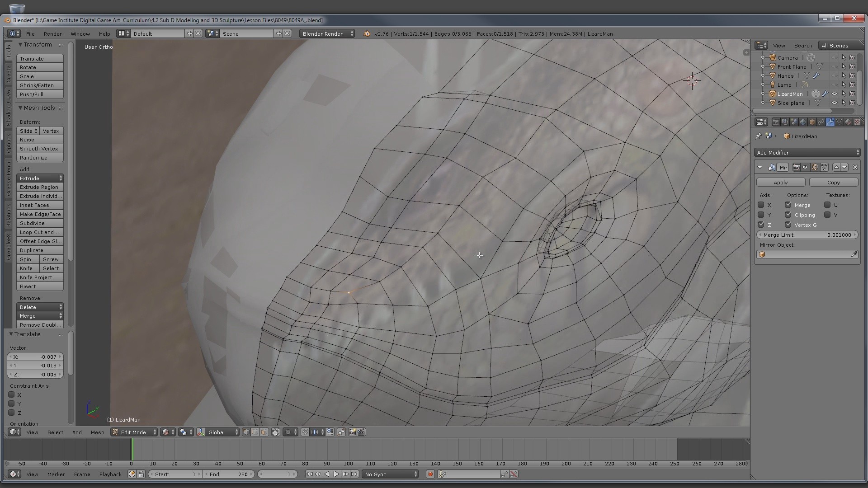This screenshot has width=868, height=488.
Task: Open the Scene properties tab icon
Action: pos(794,122)
